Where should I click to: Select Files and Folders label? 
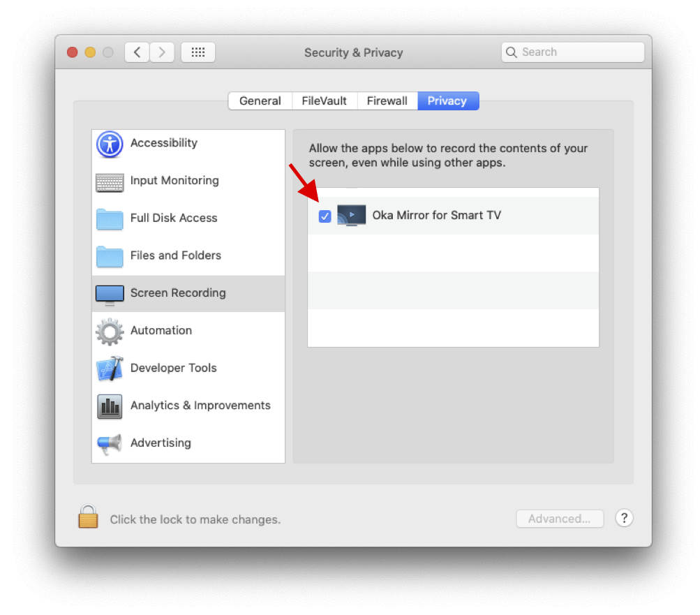[175, 255]
